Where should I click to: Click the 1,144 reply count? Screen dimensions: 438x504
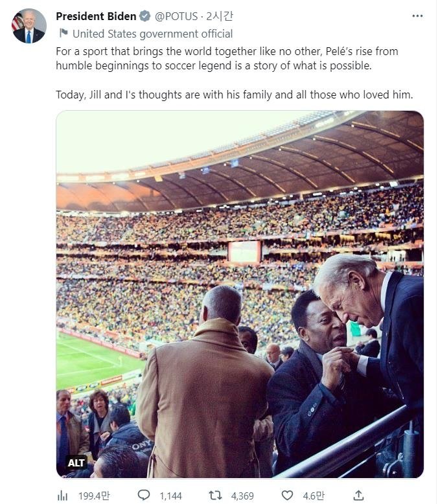click(x=170, y=496)
